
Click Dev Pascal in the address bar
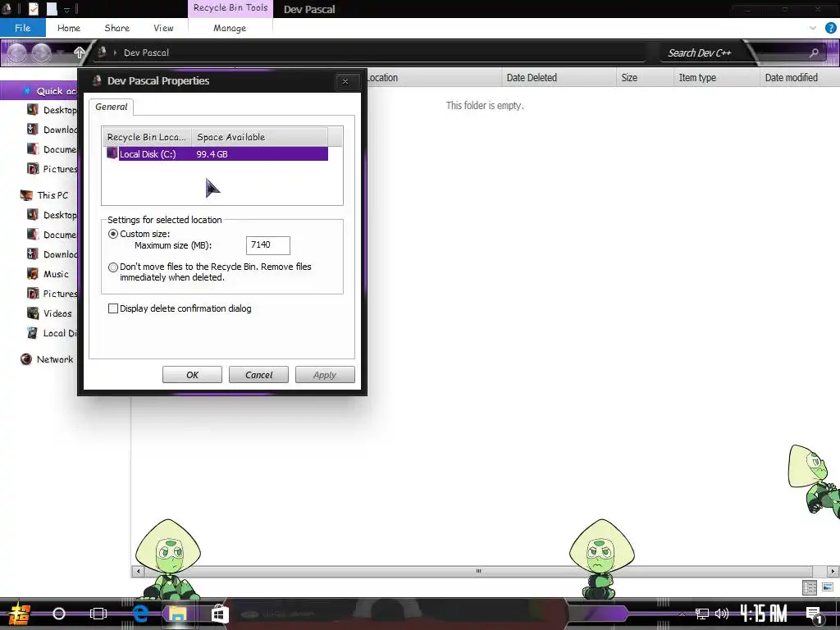146,52
